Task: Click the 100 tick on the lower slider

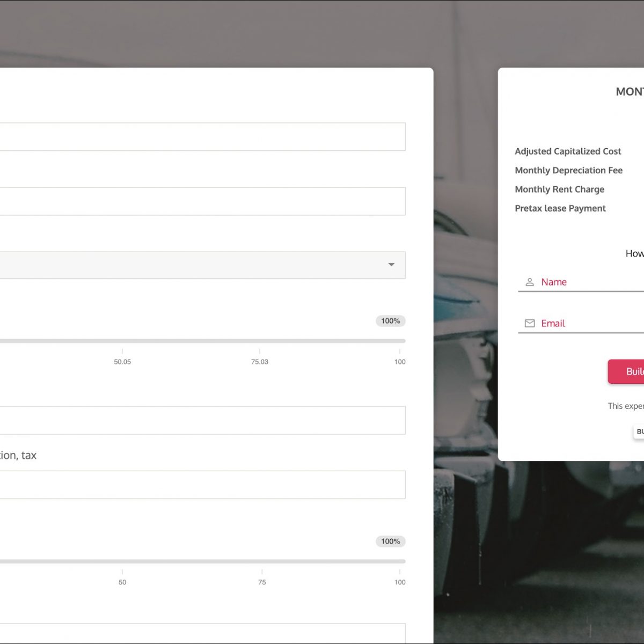Action: [400, 561]
